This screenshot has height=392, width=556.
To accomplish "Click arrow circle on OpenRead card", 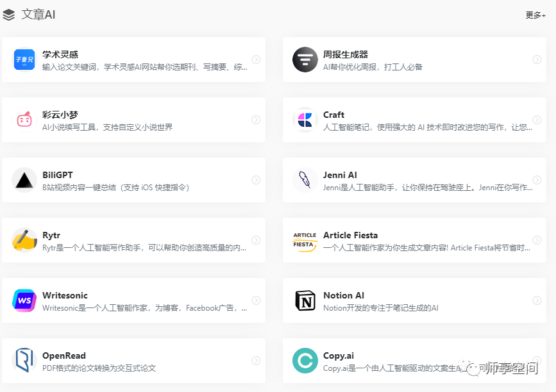I will coord(256,361).
